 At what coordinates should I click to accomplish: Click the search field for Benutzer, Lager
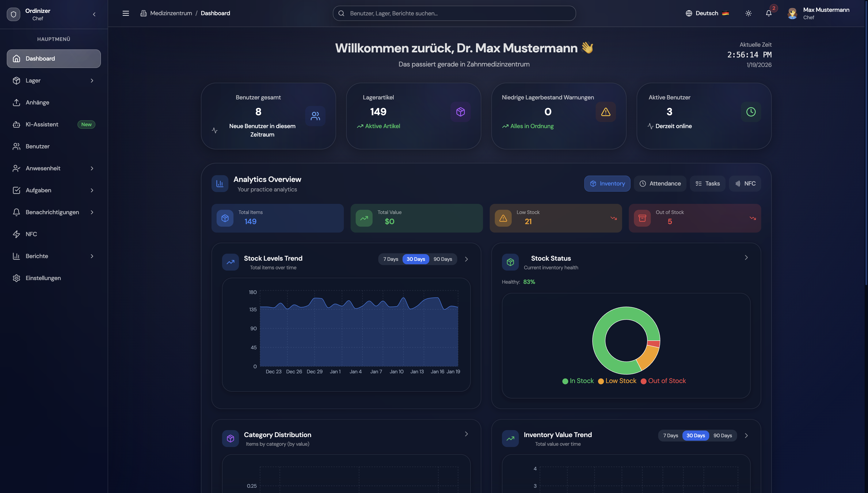pos(454,13)
